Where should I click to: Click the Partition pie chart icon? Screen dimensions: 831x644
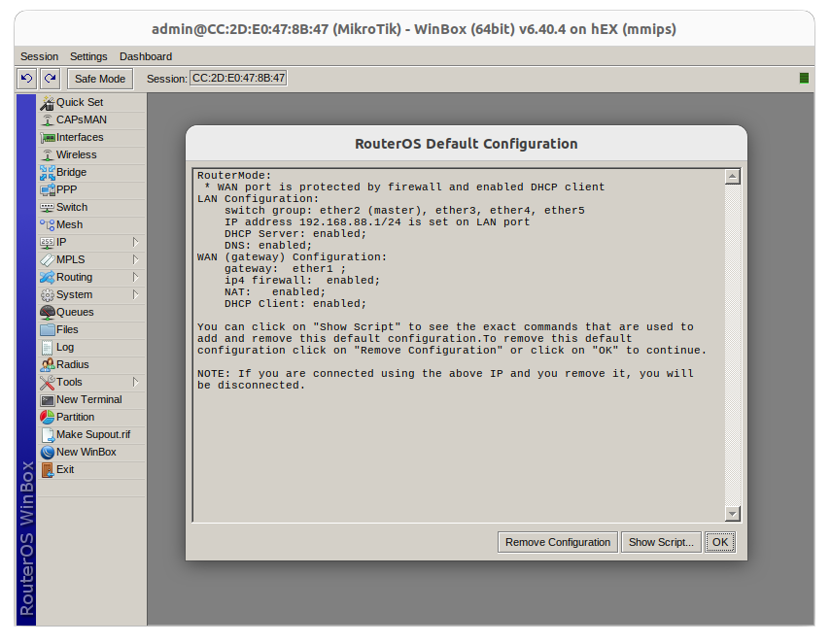coord(48,418)
